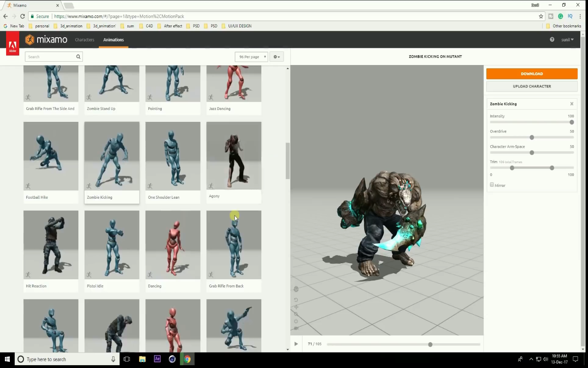Select the Zombie Kicking animation thumbnail
Viewport: 588px width, 368px height.
pyautogui.click(x=112, y=156)
